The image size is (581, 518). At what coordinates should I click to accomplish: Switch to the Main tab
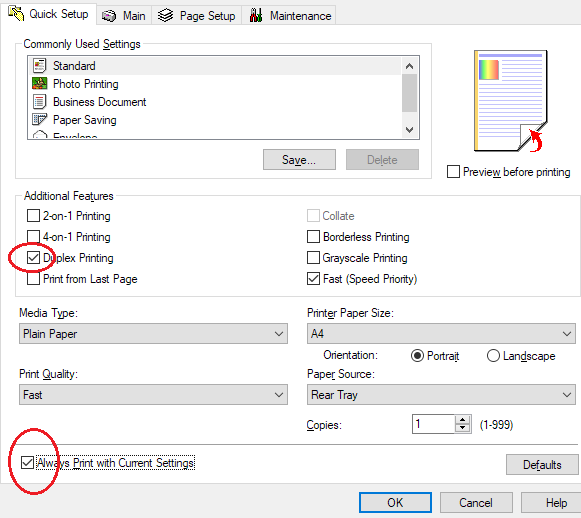tap(124, 16)
